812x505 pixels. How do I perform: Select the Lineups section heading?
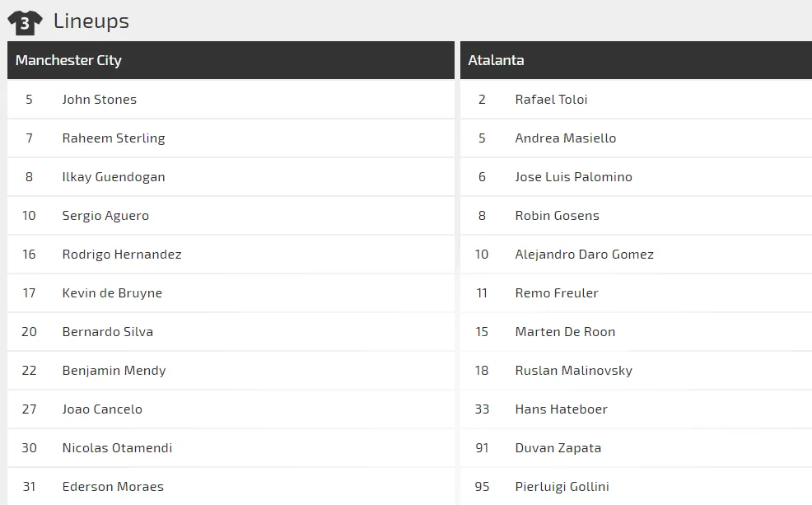[x=91, y=21]
